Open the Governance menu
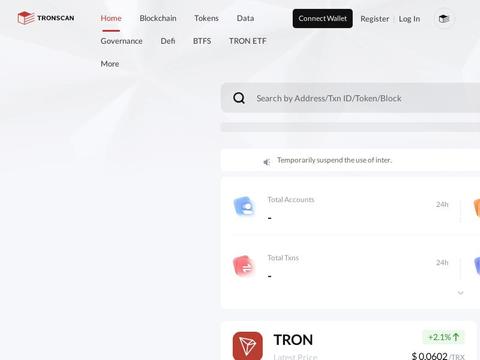The image size is (480, 360). (x=121, y=41)
